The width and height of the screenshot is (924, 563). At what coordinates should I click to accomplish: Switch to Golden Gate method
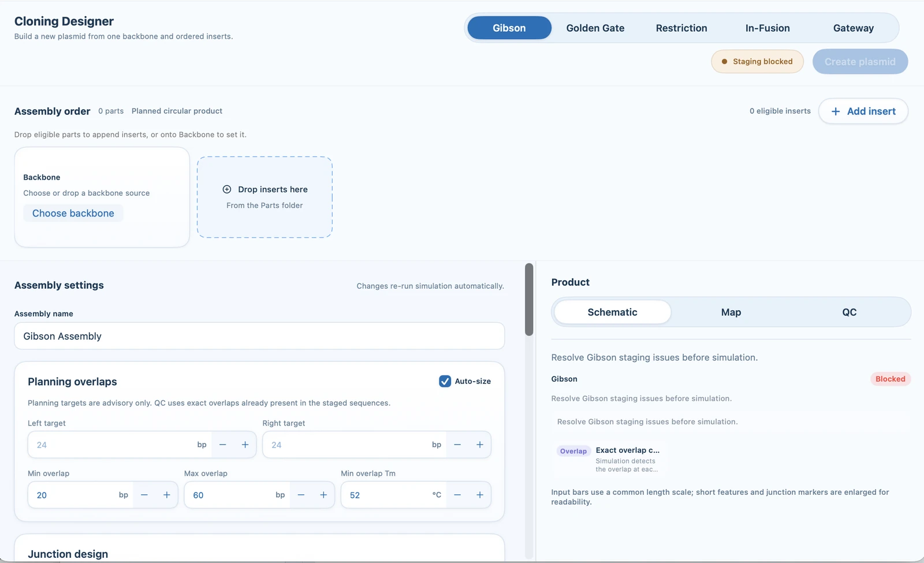(595, 28)
